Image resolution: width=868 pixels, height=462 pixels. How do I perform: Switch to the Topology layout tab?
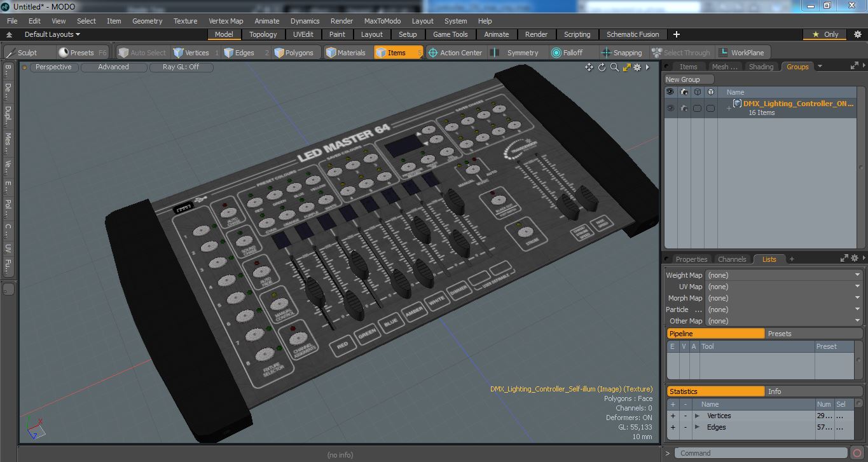pos(263,34)
